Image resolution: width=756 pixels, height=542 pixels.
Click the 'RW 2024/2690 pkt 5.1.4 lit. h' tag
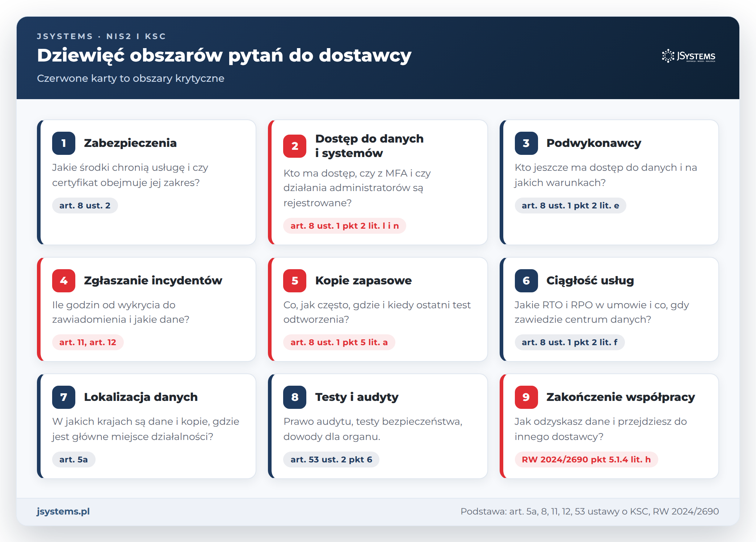(x=586, y=460)
